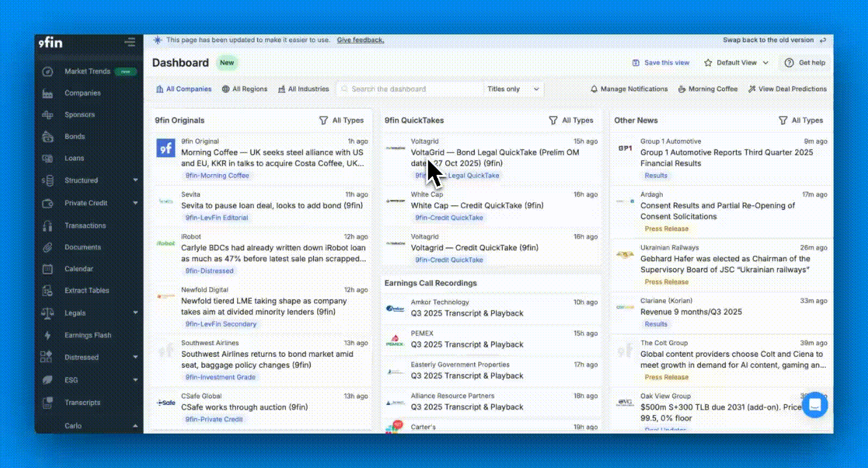Click the blue chat widget button
This screenshot has width=868, height=468.
815,405
